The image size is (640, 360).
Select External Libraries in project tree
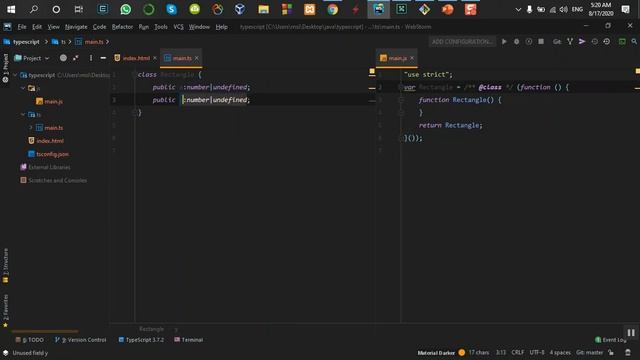coord(45,167)
